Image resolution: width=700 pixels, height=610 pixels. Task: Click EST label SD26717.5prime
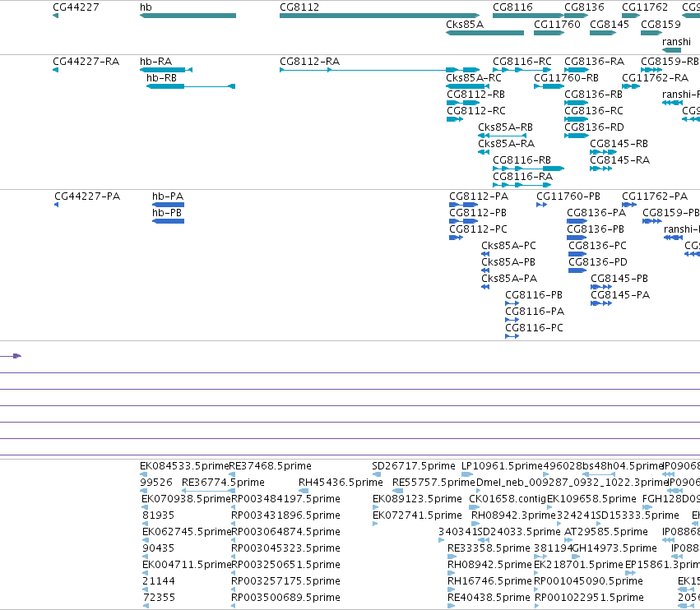click(x=414, y=466)
